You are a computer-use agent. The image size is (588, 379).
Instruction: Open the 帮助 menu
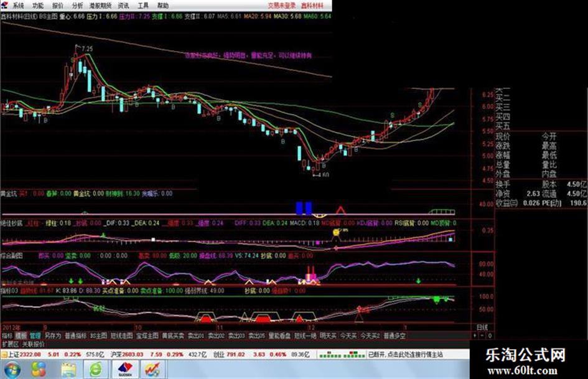[x=163, y=5]
